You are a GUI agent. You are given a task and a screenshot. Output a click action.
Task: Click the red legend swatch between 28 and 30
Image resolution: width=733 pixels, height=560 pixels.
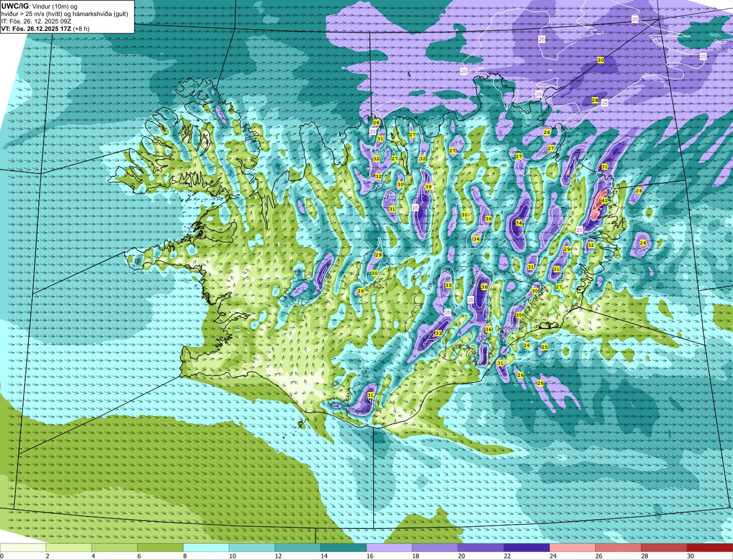click(x=664, y=547)
